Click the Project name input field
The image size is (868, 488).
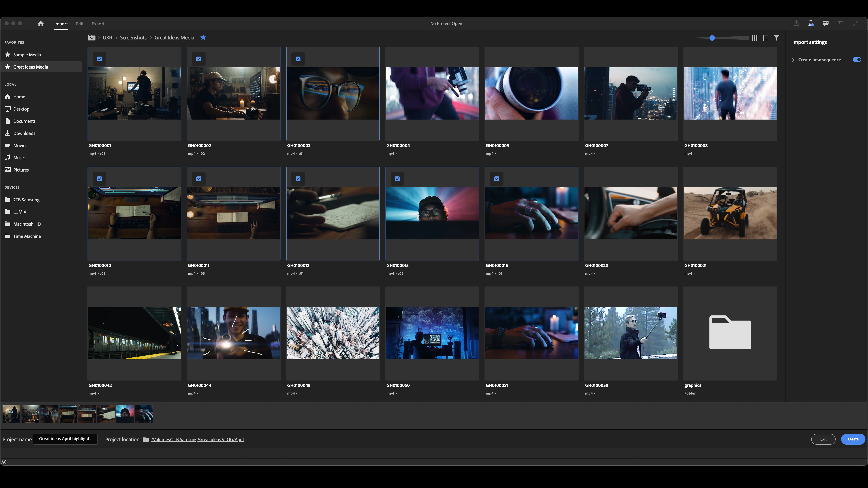[x=65, y=439]
